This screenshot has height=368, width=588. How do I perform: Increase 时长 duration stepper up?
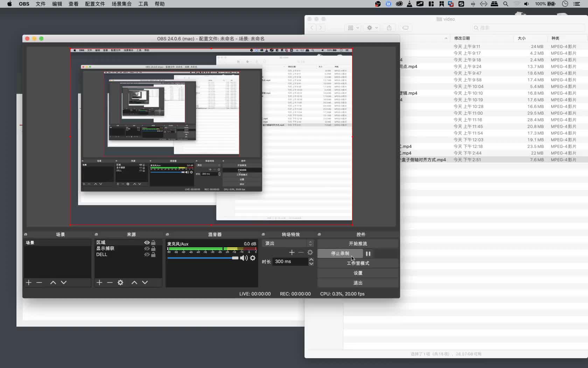311,260
